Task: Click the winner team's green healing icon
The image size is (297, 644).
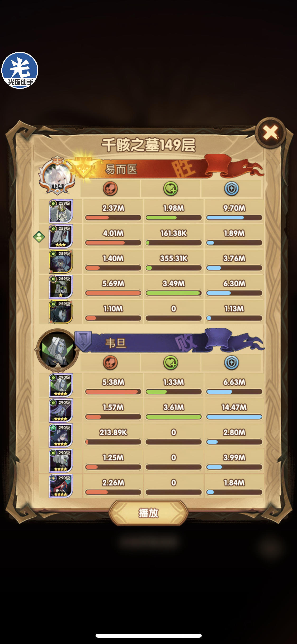Action: point(171,188)
